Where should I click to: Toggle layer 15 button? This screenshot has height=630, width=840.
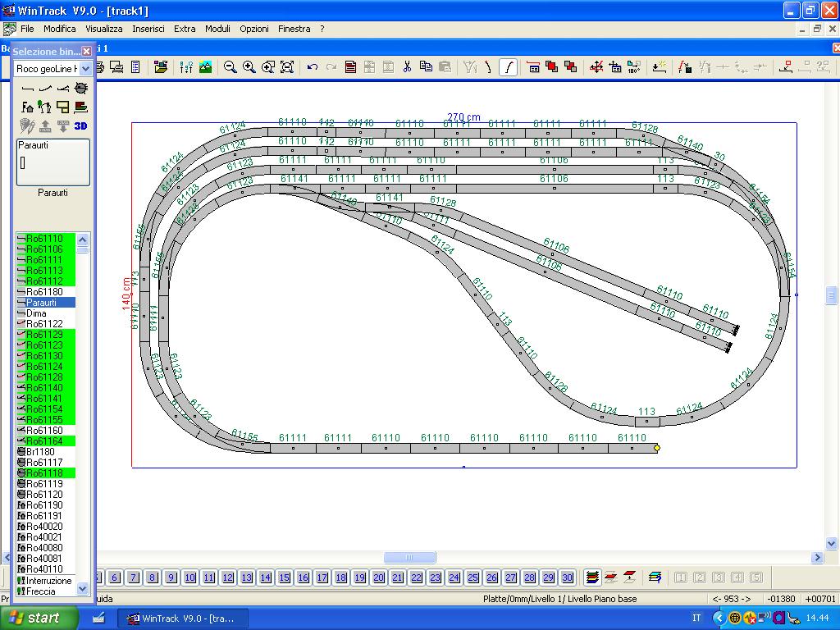click(x=285, y=577)
